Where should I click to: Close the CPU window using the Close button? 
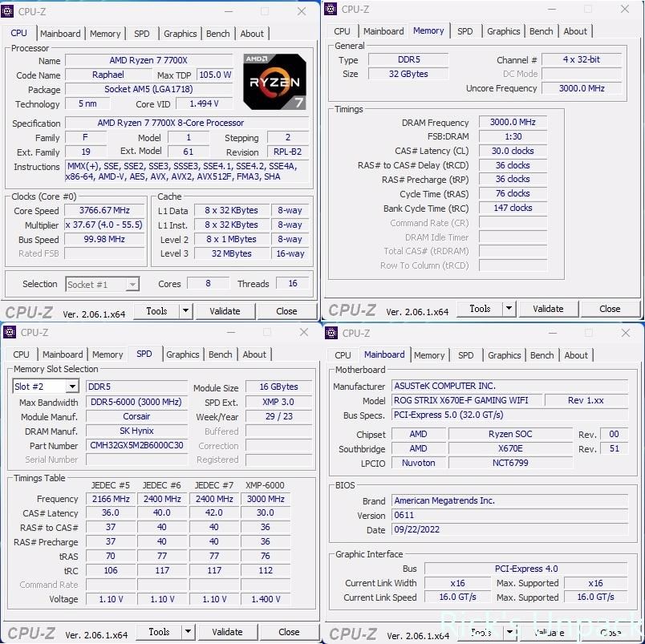pos(286,311)
